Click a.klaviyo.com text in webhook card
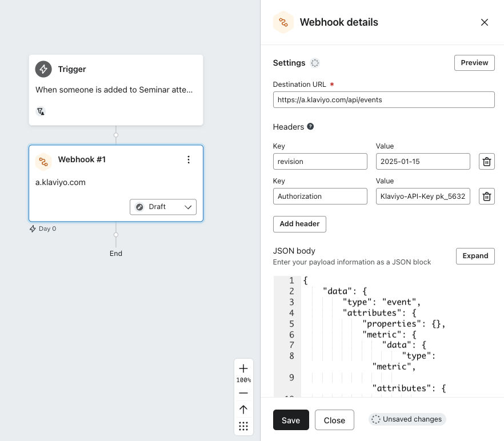504x441 pixels. click(x=61, y=182)
